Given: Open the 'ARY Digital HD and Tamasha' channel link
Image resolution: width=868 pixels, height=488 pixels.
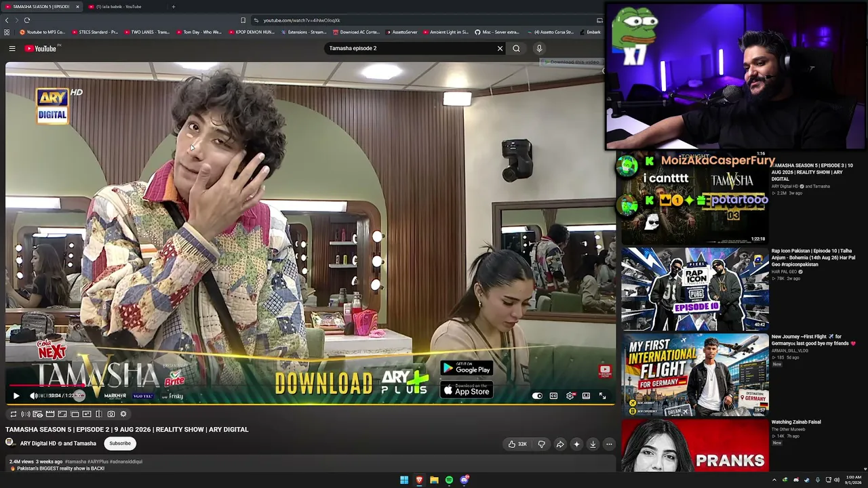Looking at the screenshot, I should pyautogui.click(x=58, y=444).
